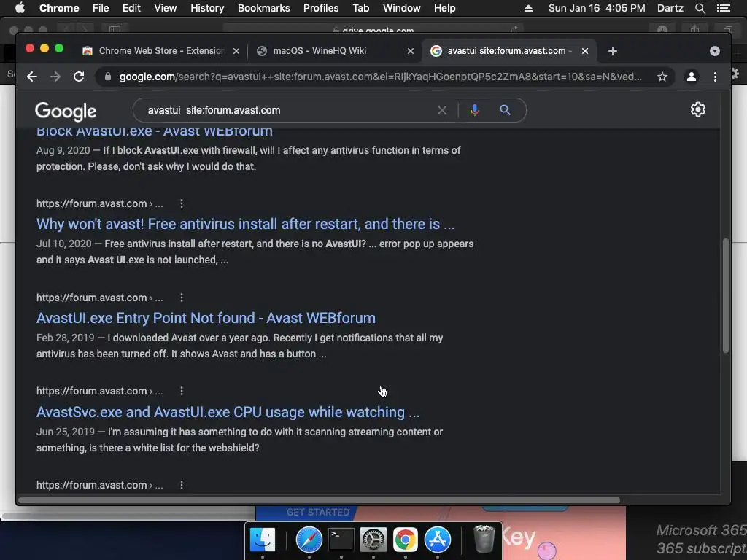Open the History menu

(x=207, y=8)
